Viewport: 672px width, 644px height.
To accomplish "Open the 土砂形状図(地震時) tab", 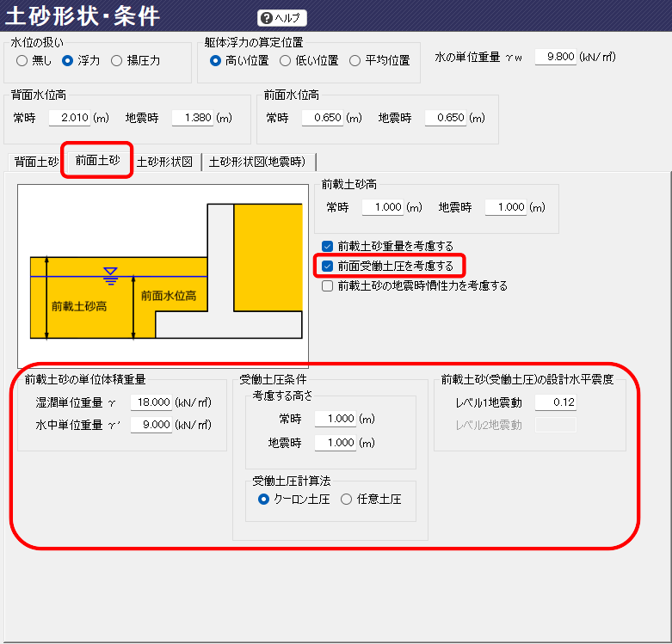I will 257,162.
